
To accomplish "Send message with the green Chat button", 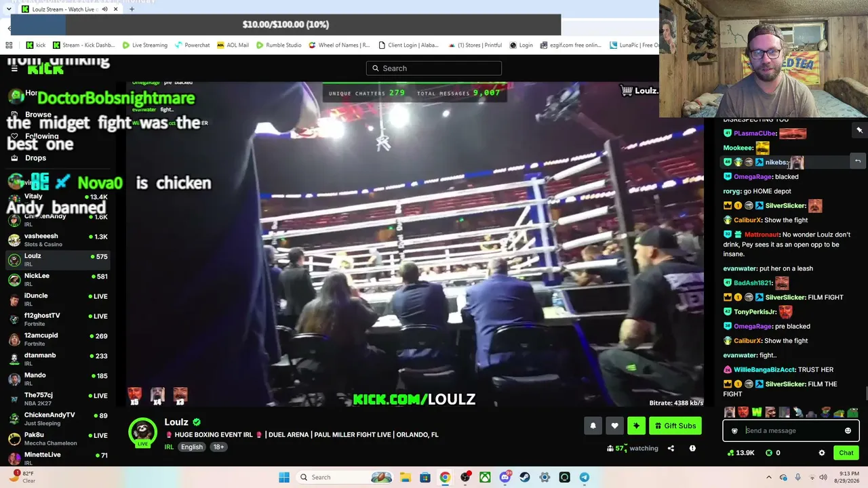I will point(846,453).
